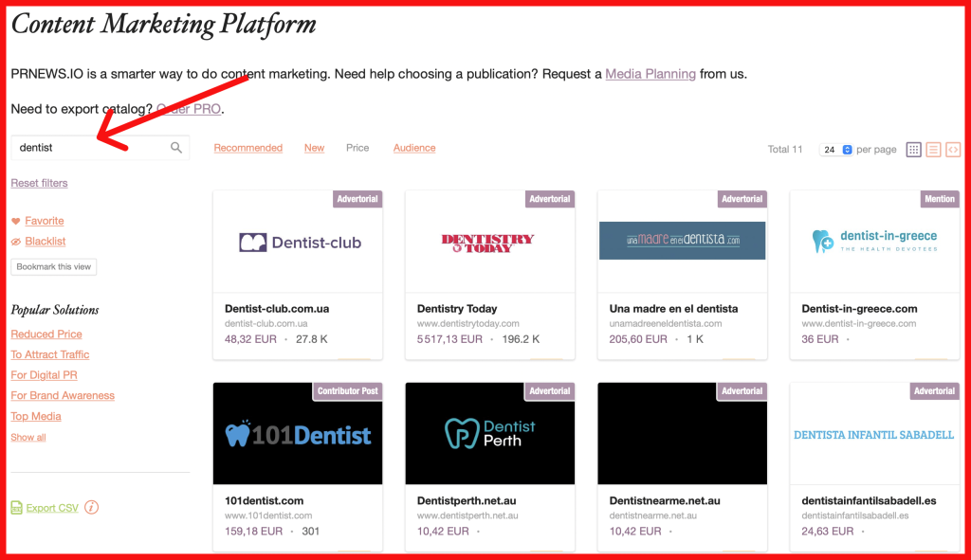
Task: Click the www.dentistrytoday.com URL text
Action: (x=468, y=324)
